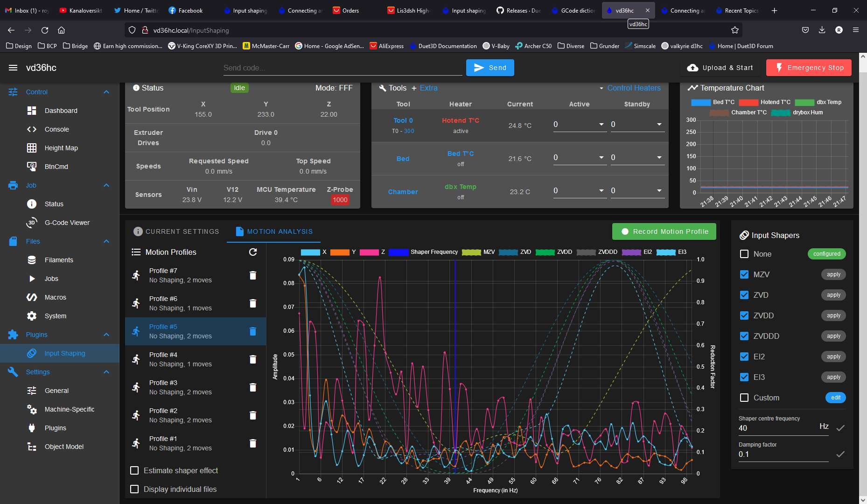Delete Profile #6 with trash icon

(253, 303)
